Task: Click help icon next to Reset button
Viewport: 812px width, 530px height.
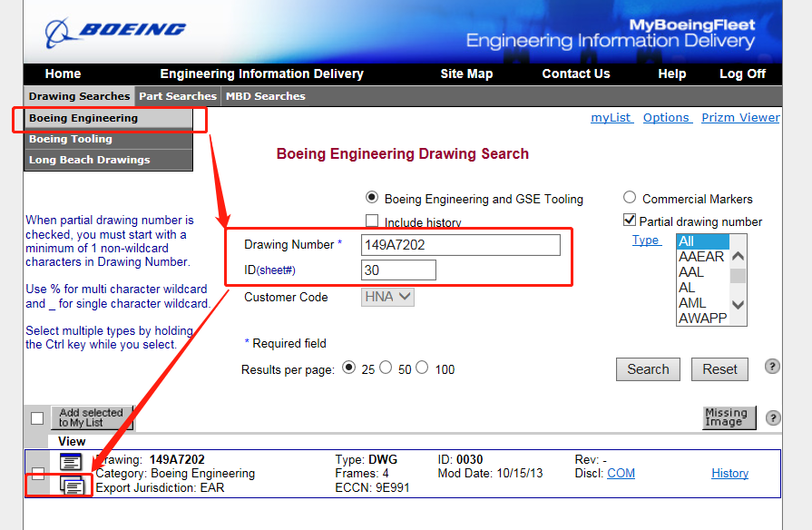Action: click(x=772, y=367)
